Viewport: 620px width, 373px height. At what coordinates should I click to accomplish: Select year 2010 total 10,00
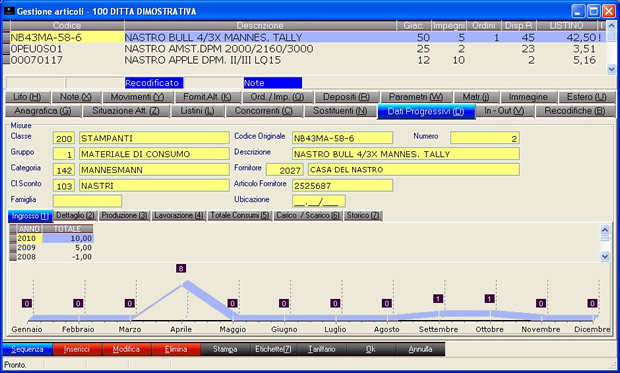coord(68,238)
